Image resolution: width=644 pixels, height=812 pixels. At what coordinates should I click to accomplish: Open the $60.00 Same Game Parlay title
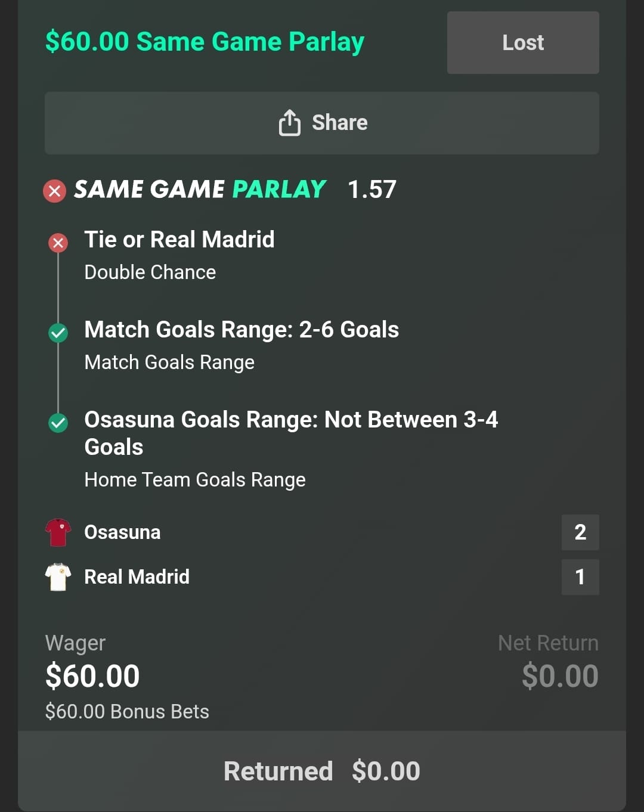pyautogui.click(x=205, y=42)
